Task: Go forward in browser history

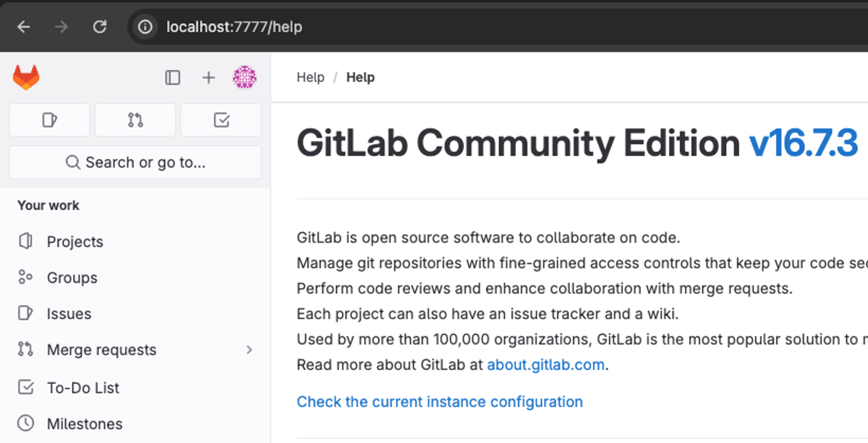Action: (x=62, y=27)
